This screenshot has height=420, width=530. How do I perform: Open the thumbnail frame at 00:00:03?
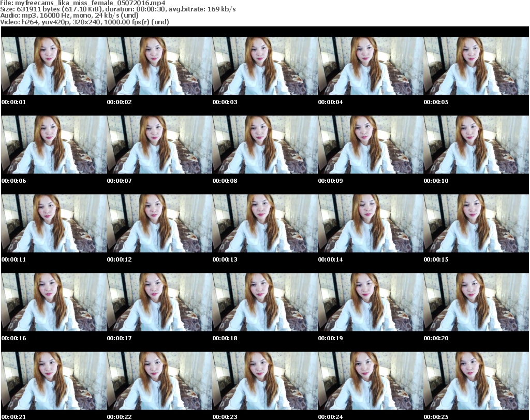tap(265, 66)
